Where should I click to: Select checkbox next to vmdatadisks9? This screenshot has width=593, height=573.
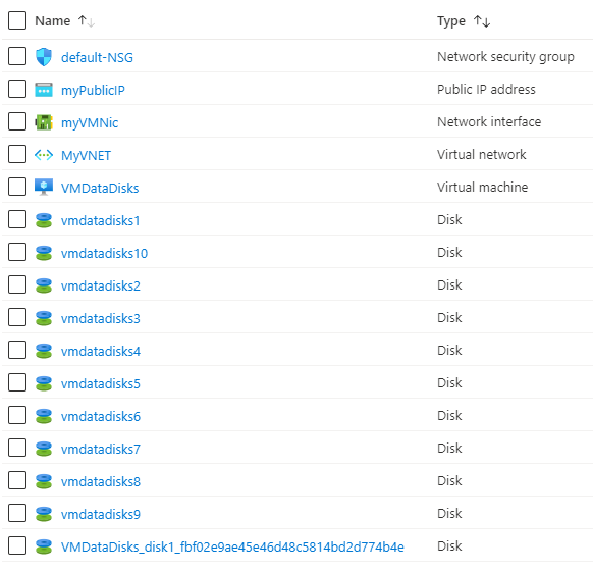pos(17,513)
